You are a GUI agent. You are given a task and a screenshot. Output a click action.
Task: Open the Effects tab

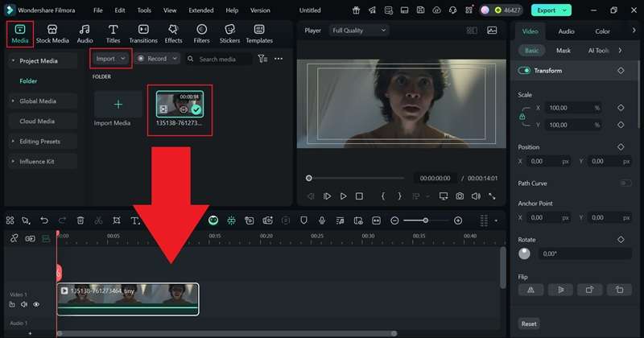[173, 34]
